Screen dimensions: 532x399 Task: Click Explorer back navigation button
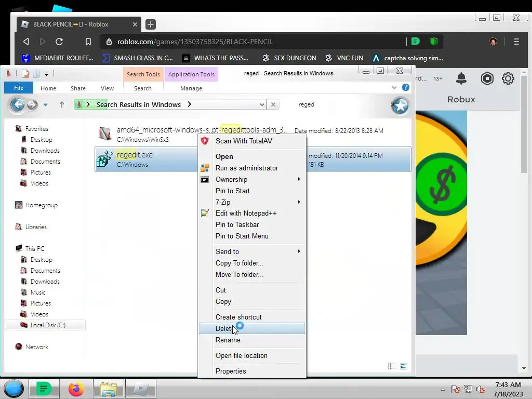pyautogui.click(x=18, y=104)
